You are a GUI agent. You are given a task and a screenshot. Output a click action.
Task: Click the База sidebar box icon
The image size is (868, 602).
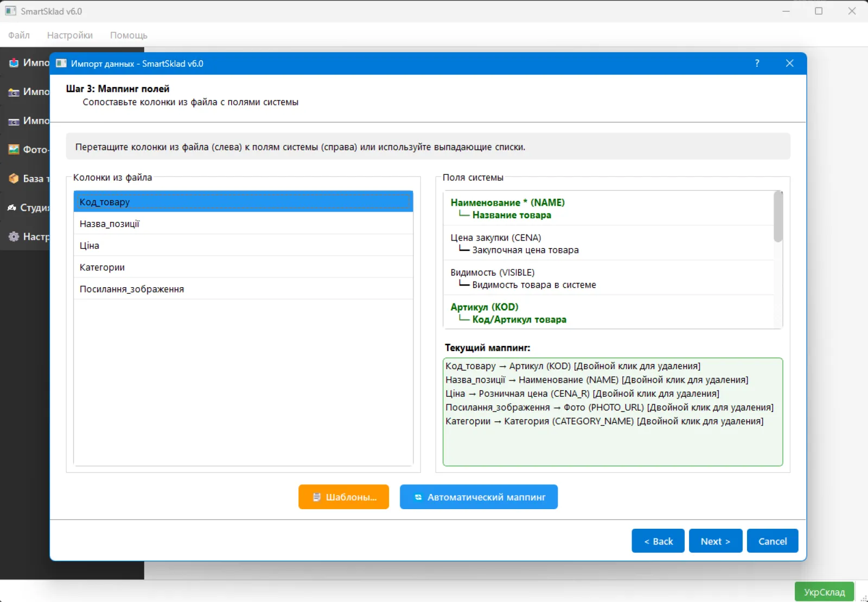tap(14, 179)
